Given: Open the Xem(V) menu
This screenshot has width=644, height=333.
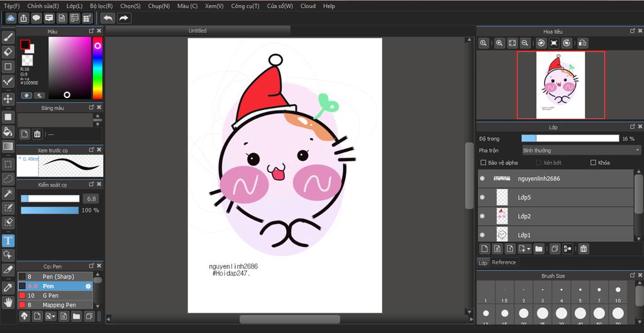Looking at the screenshot, I should 214,6.
